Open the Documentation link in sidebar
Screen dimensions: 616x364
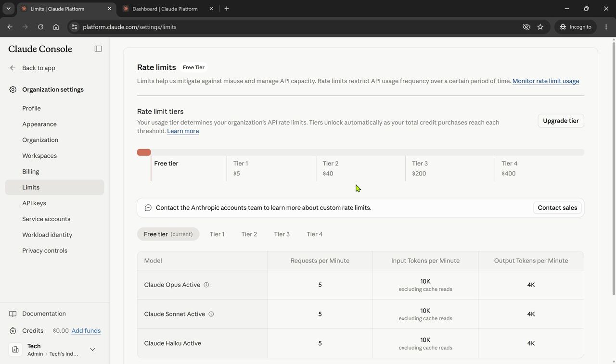tap(44, 314)
